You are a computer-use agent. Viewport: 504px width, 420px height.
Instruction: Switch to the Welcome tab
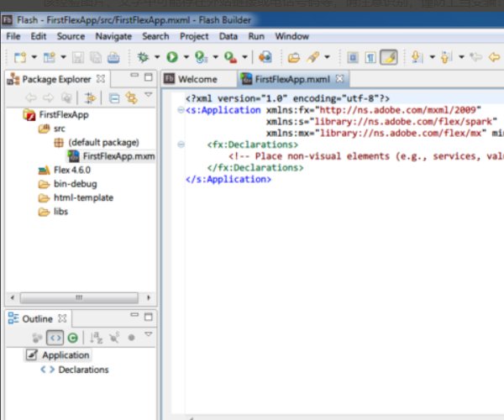[x=197, y=80]
